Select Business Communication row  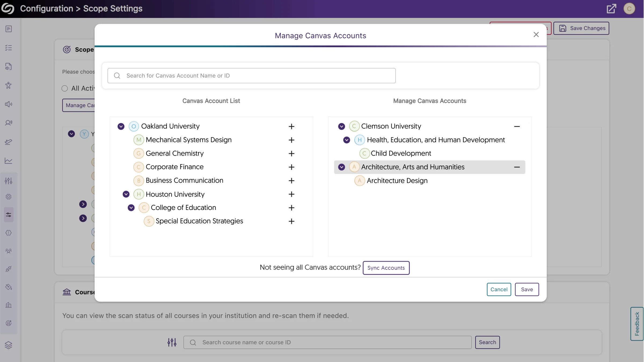pyautogui.click(x=184, y=180)
